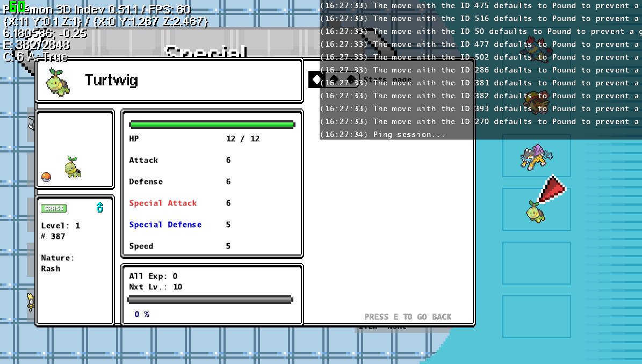Screen dimensions: 642x364
Task: Select the top party Pokémon behind chat log
Action: click(x=536, y=49)
